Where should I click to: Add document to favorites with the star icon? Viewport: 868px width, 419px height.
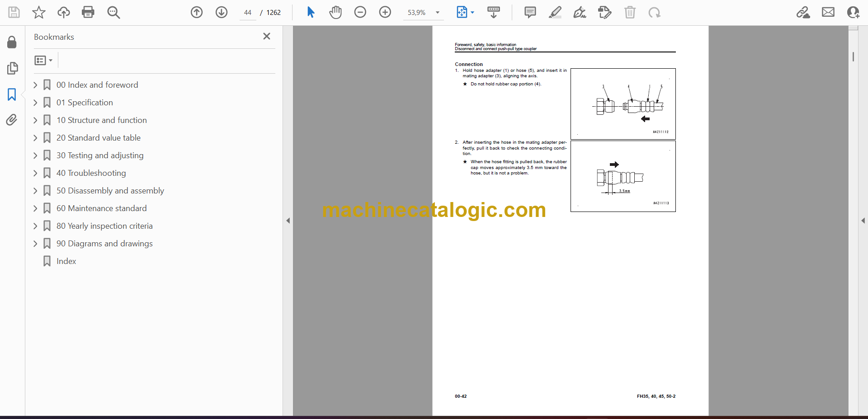coord(39,12)
